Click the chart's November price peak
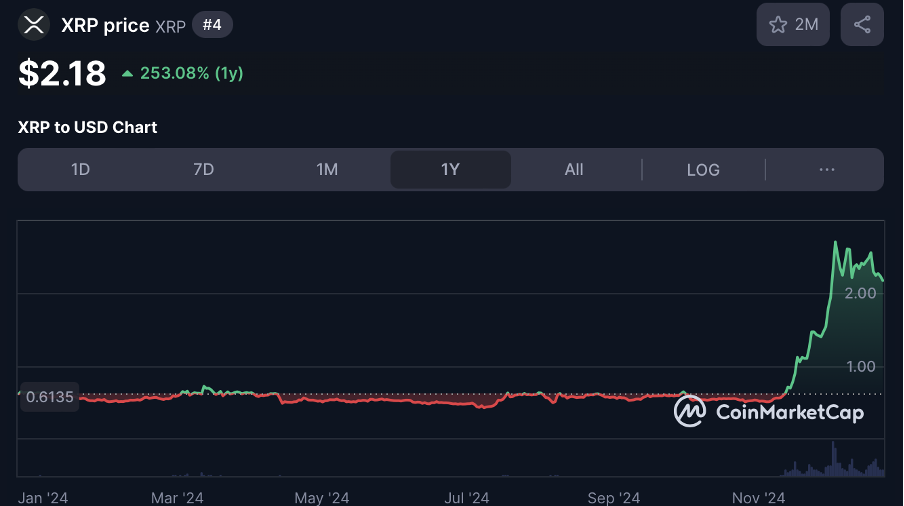This screenshot has width=904, height=506. click(x=835, y=243)
